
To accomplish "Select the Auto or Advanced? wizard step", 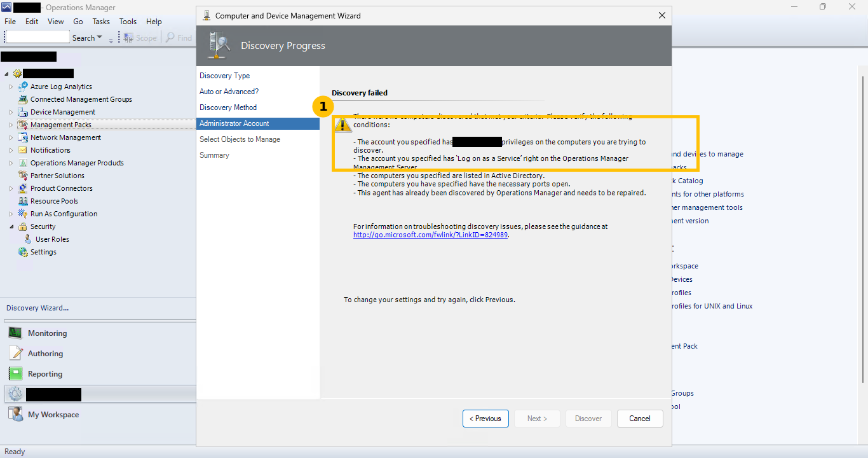I will (229, 92).
